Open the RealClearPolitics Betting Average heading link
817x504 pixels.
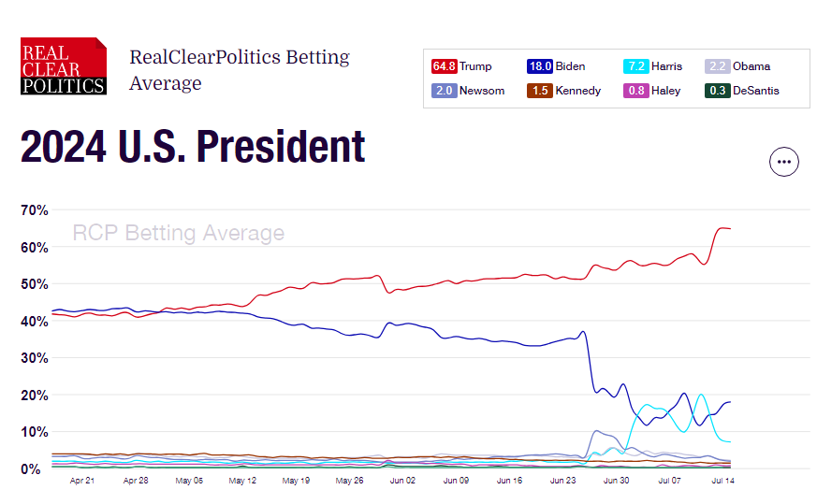tap(240, 70)
